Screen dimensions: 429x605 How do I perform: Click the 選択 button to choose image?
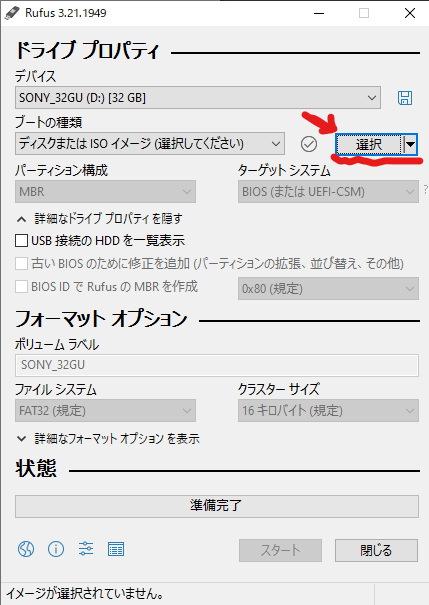pos(369,144)
